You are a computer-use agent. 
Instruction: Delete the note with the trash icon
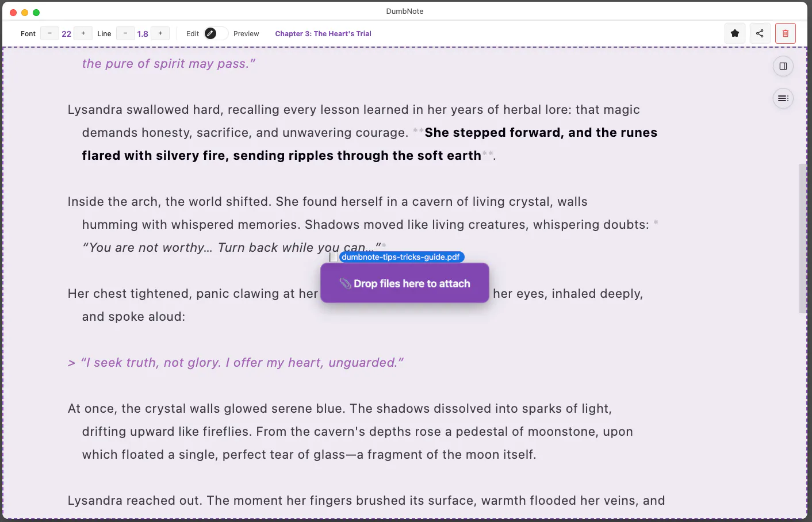click(786, 33)
